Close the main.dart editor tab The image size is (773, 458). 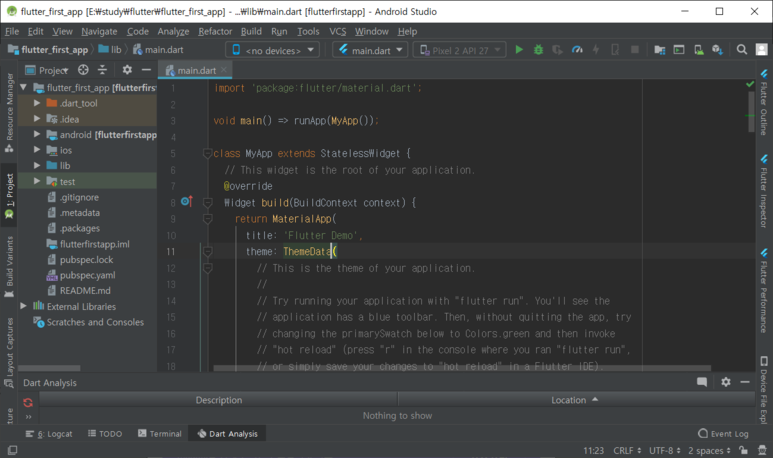(224, 70)
